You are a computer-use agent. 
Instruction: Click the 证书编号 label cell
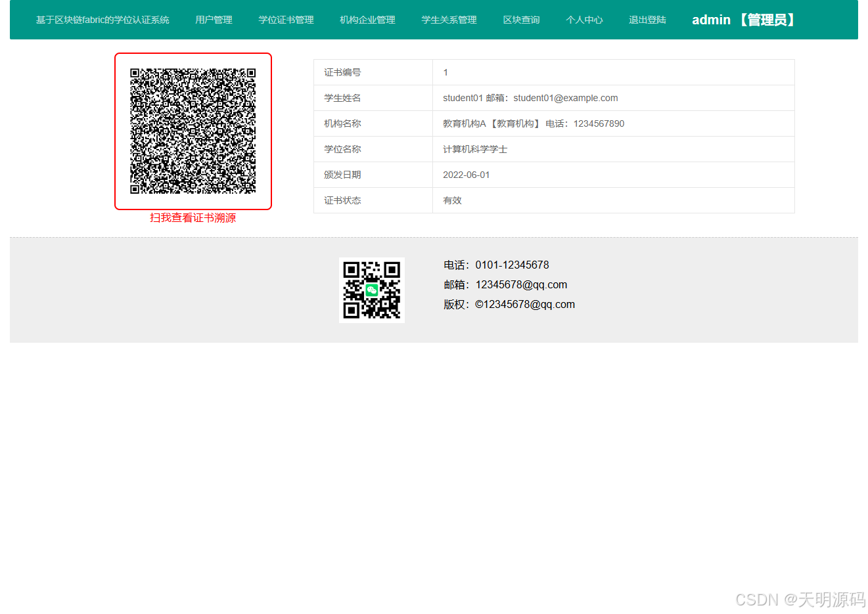tap(373, 72)
